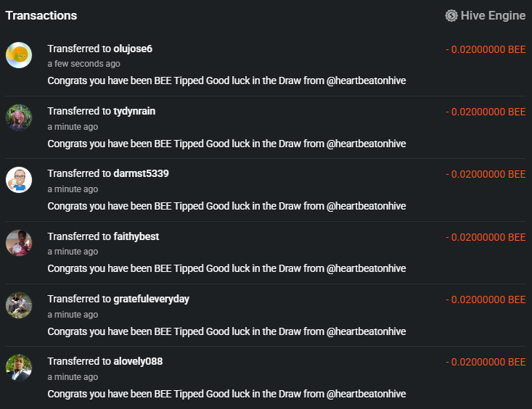
Task: Click the tydynrain username link
Action: click(x=134, y=111)
